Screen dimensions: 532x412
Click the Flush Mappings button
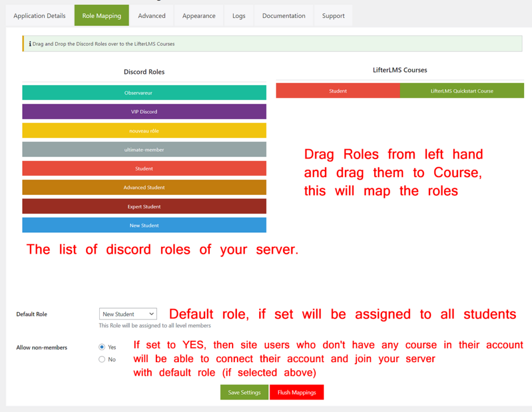297,392
